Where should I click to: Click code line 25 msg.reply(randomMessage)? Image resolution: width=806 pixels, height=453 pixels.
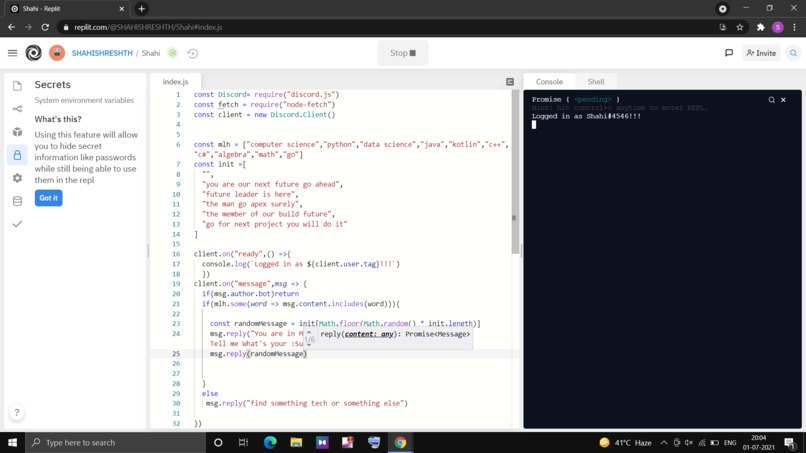click(x=259, y=354)
